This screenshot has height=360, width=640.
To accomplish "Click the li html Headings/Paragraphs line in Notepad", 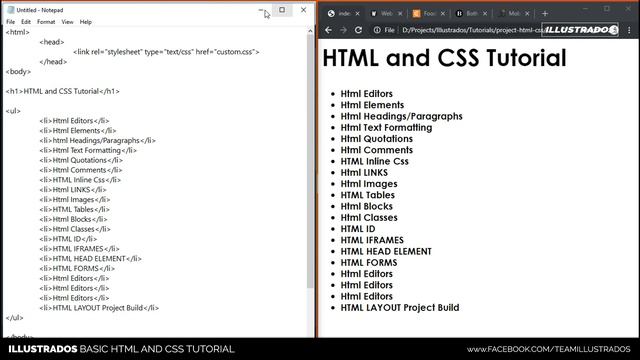I will pyautogui.click(x=98, y=140).
